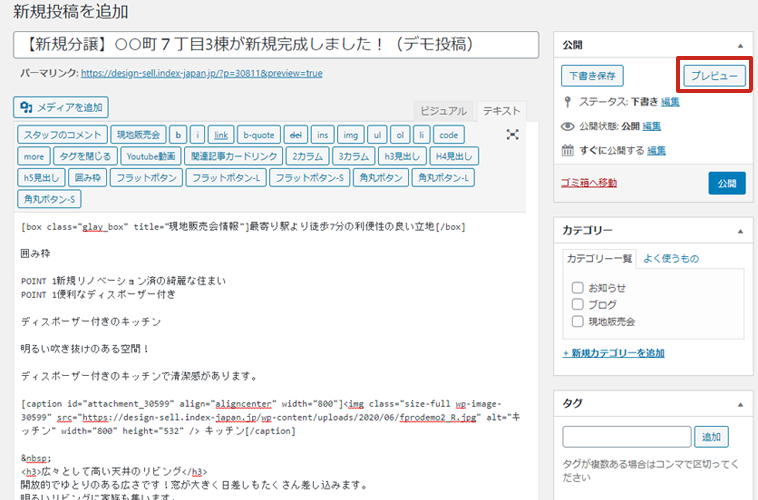Click the プレビュー button
The width and height of the screenshot is (758, 500).
(x=714, y=76)
